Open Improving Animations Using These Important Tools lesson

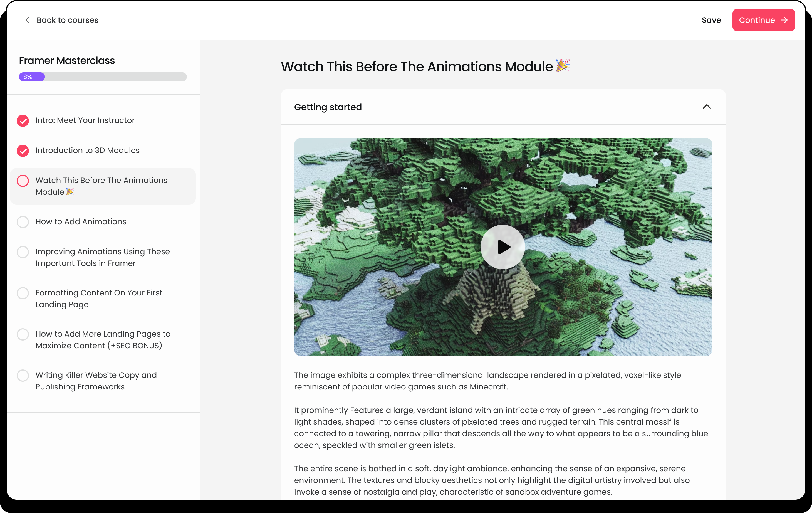click(x=103, y=257)
